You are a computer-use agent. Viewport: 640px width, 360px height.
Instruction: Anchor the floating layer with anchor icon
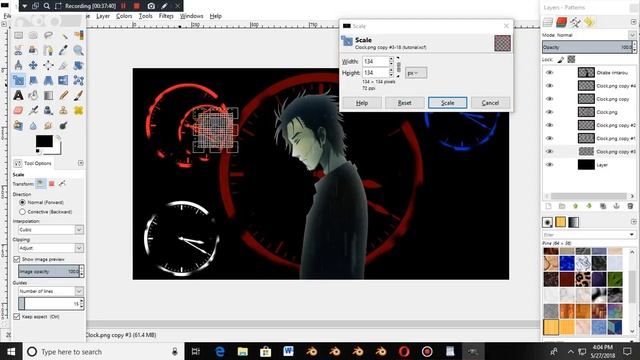[616, 206]
